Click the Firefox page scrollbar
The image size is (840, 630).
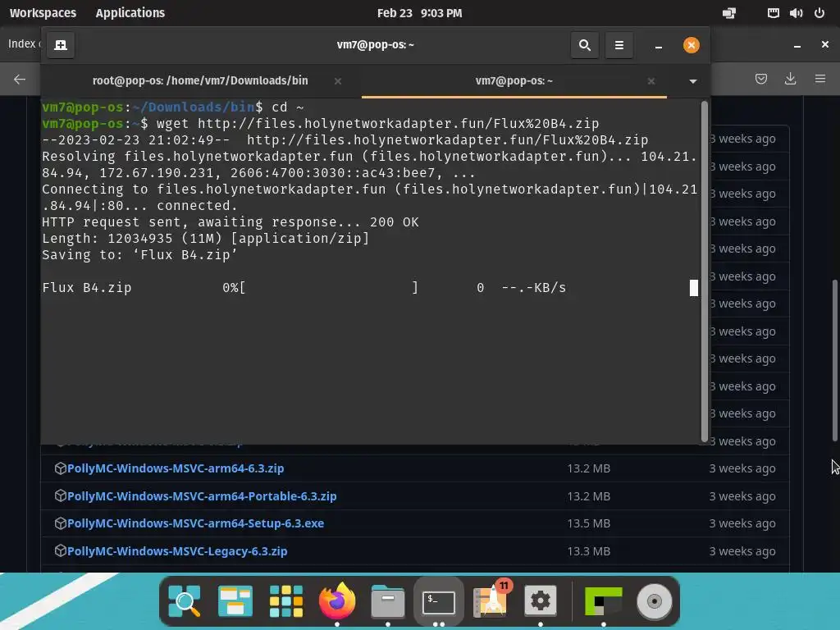click(x=834, y=360)
